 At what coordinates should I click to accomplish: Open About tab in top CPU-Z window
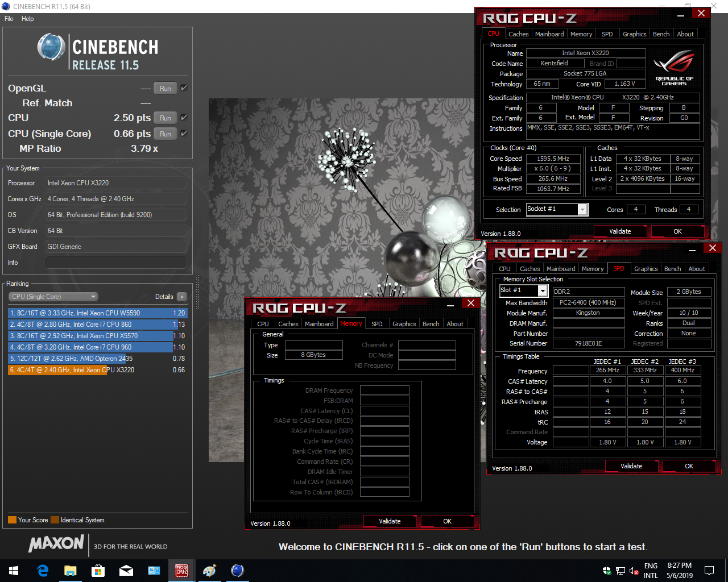(685, 34)
